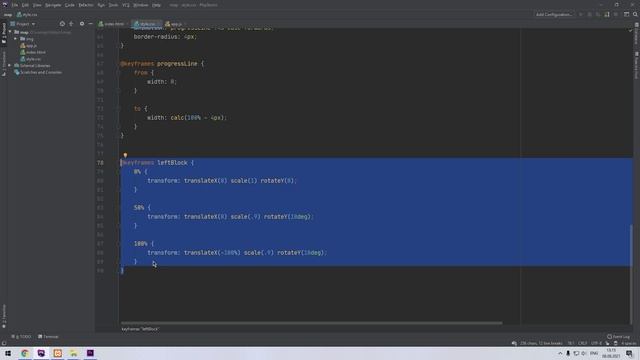Toggle the Structure side tab
640x360 pixels.
click(x=4, y=63)
